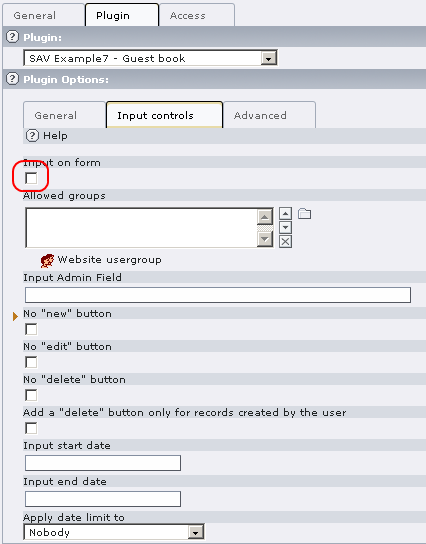The image size is (426, 544).
Task: Toggle the No "delete" button checkbox
Action: (31, 395)
